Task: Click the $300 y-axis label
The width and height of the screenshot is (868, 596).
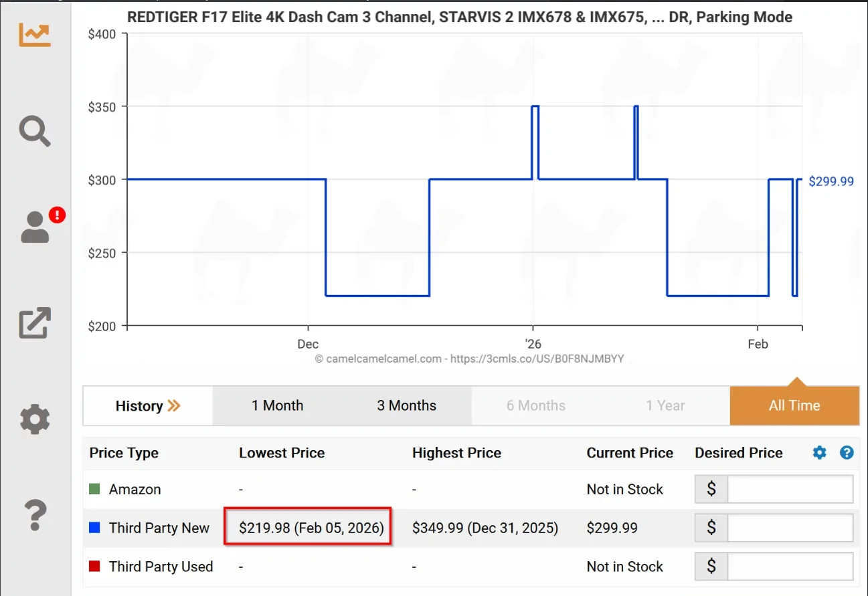Action: 102,180
